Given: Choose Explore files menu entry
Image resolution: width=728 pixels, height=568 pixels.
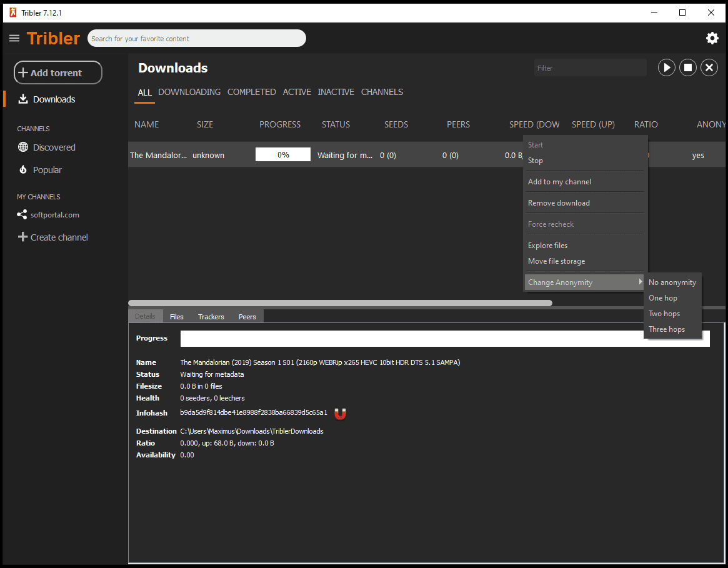Looking at the screenshot, I should (x=584, y=245).
